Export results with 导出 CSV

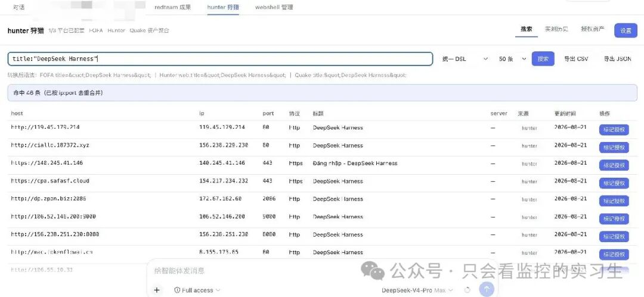(576, 58)
